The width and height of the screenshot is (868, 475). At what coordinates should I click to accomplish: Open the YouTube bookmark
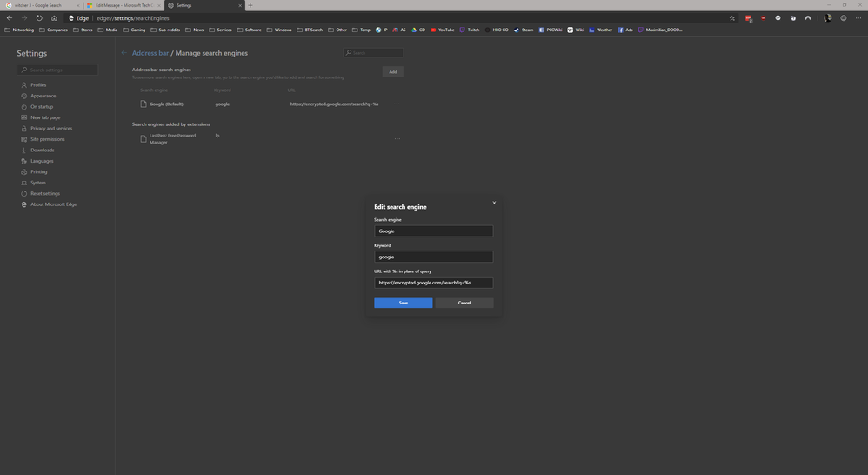click(x=443, y=30)
